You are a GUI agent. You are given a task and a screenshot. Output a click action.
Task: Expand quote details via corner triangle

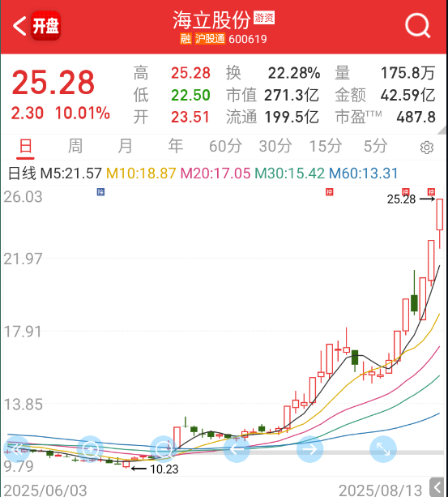pyautogui.click(x=442, y=130)
